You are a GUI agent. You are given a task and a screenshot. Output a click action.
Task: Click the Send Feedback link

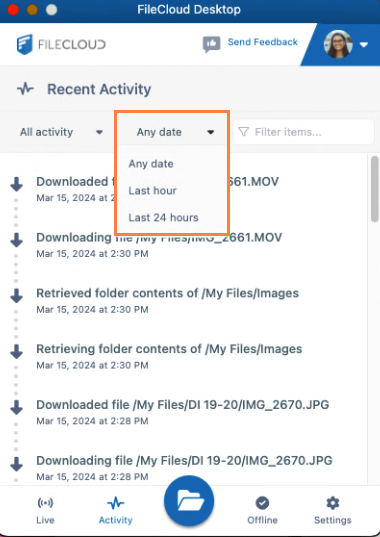click(263, 42)
